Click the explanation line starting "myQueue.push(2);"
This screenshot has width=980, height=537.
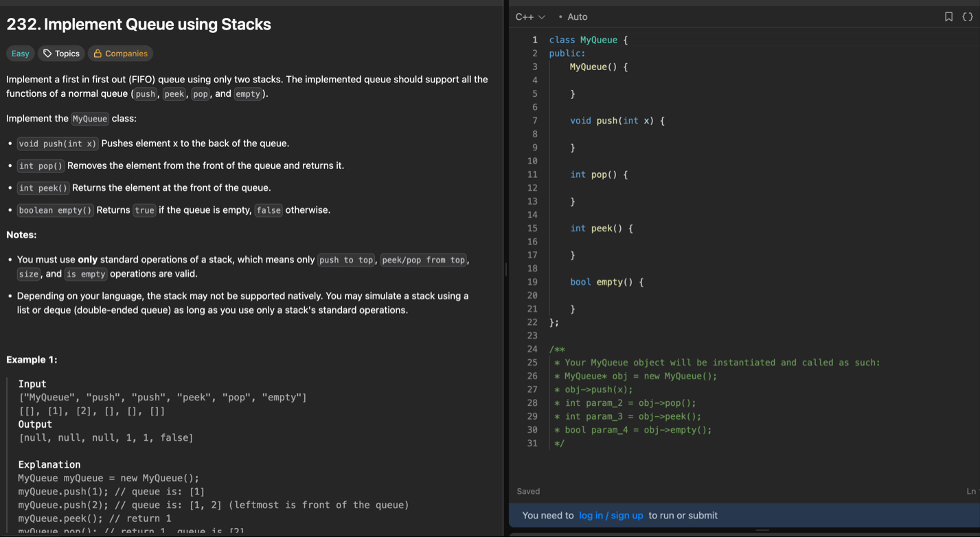tap(214, 505)
